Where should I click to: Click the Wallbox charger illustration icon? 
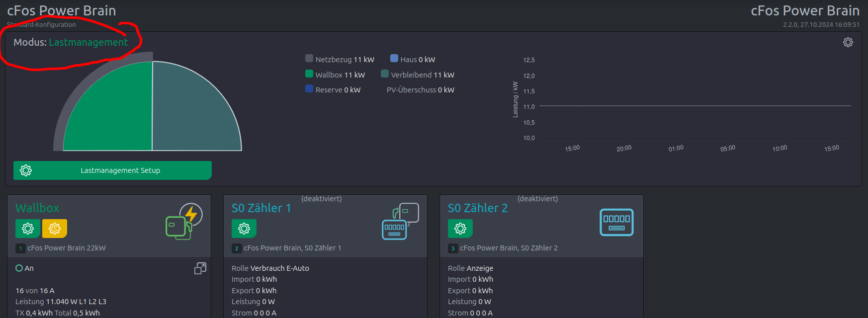[x=184, y=221]
